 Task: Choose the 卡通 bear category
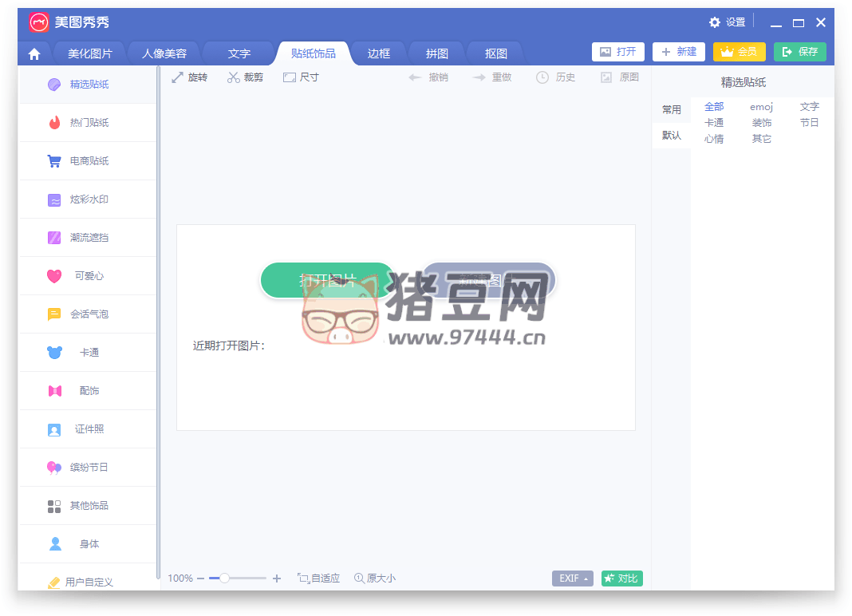[x=88, y=353]
